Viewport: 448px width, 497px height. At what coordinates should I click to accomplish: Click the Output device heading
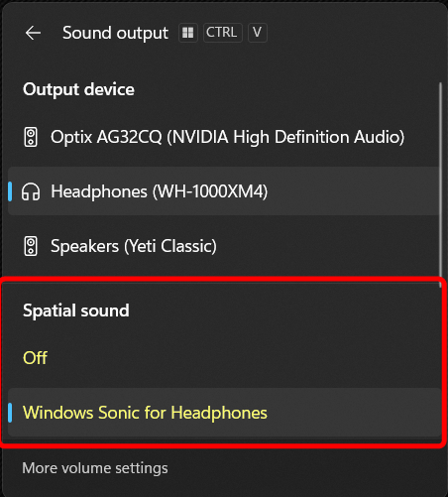(x=78, y=89)
